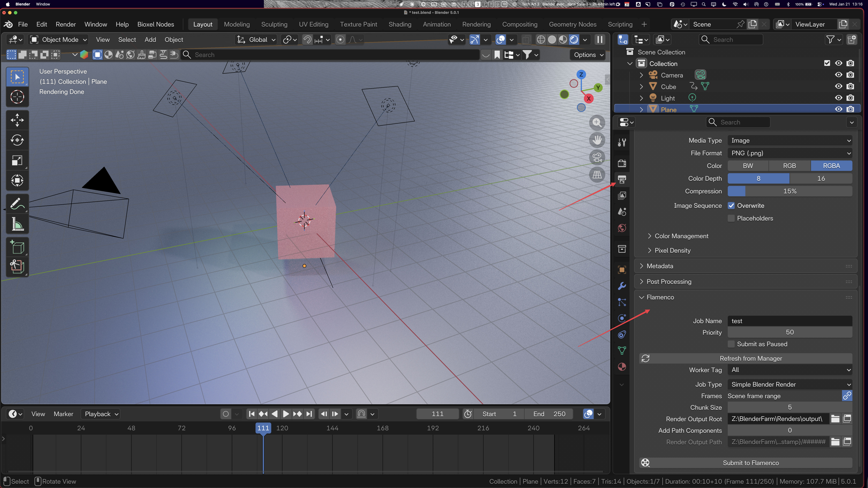Open the Tool properties tab

[622, 142]
